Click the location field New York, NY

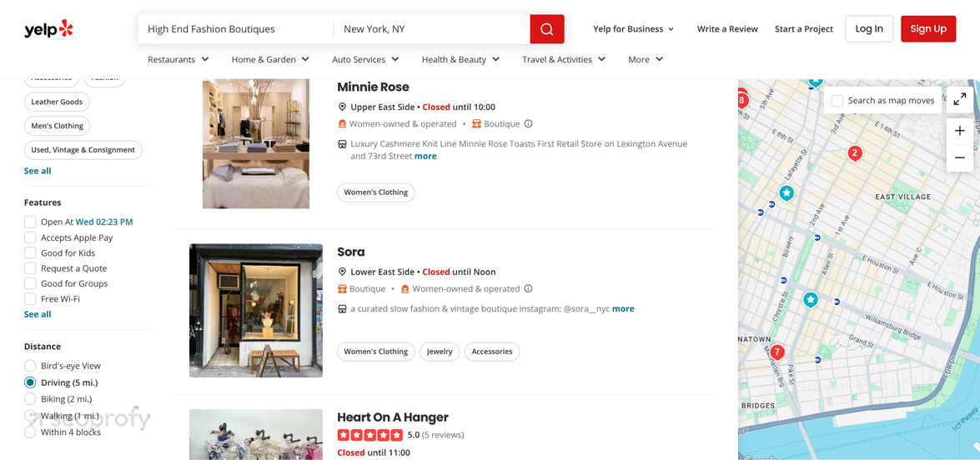pyautogui.click(x=431, y=28)
